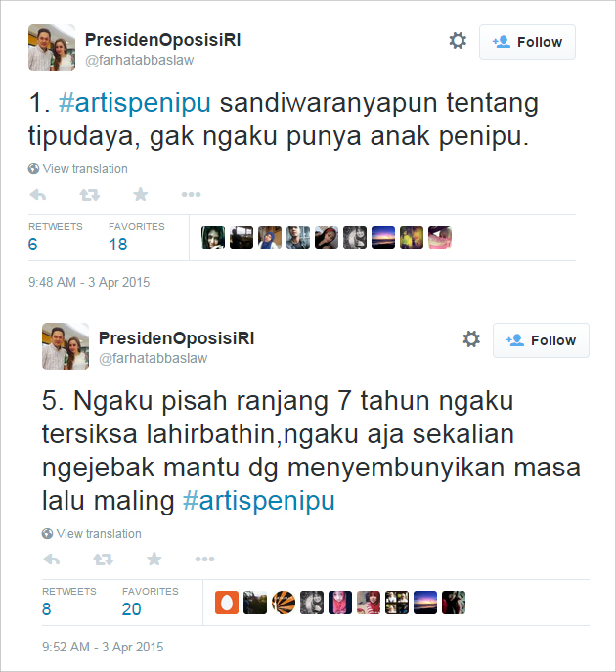Reply to the first tweet
This screenshot has width=616, height=672.
pos(38,195)
